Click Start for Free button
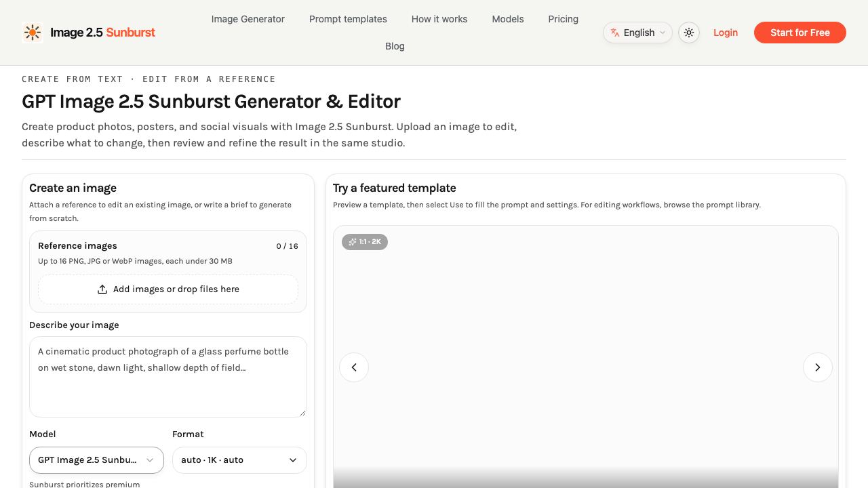 pos(800,33)
